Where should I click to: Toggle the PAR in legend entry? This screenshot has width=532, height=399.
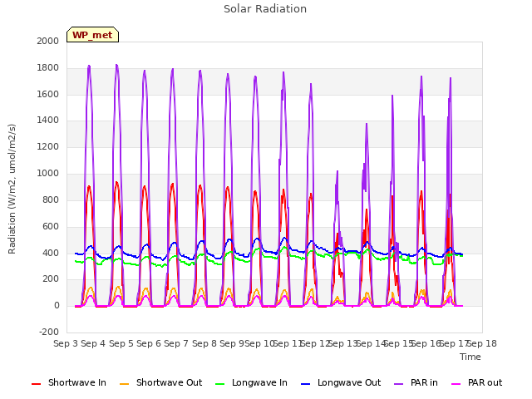(x=416, y=382)
